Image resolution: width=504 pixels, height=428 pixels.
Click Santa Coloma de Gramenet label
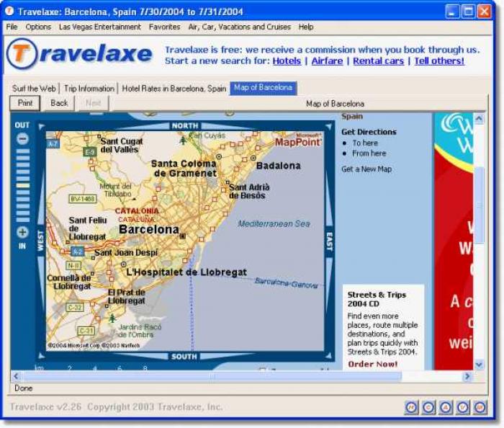coord(184,169)
